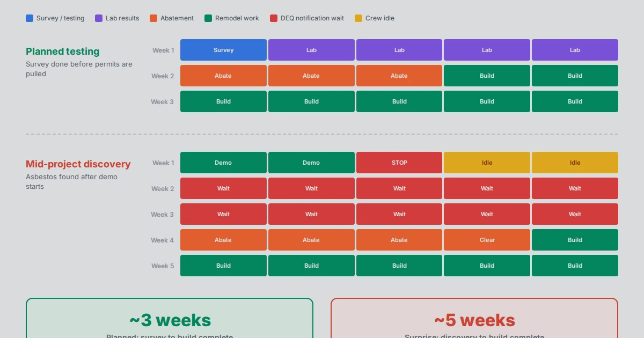Open the green "~3 weeks" summary card
This screenshot has width=644, height=338.
pos(170,318)
